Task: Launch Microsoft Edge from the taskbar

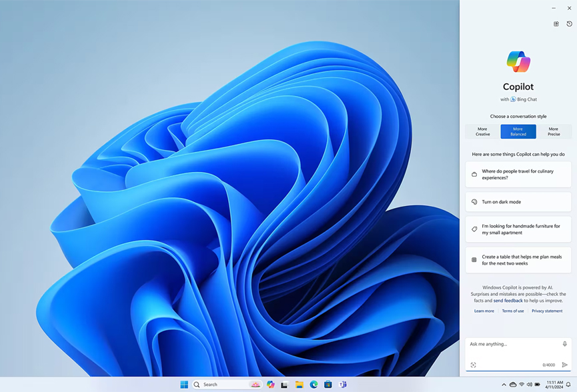Action: click(x=314, y=385)
